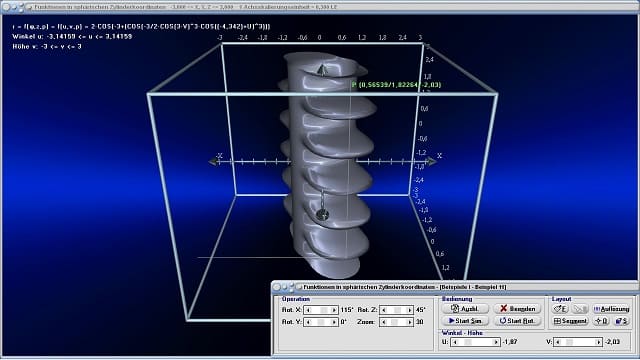Click the V value -2,03
The width and height of the screenshot is (640, 360).
[612, 342]
